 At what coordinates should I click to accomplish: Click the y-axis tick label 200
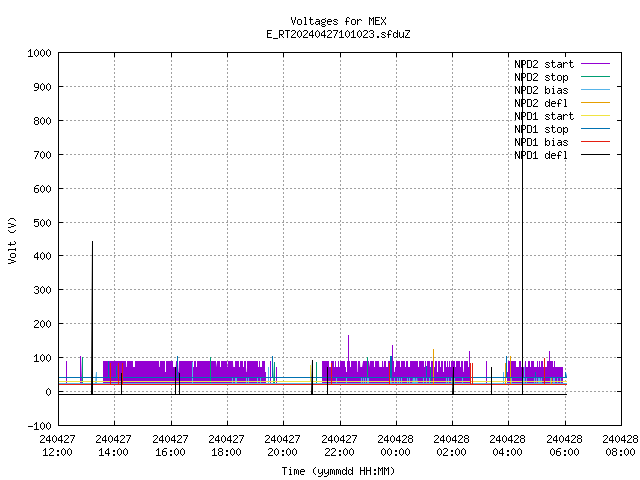tap(42, 324)
